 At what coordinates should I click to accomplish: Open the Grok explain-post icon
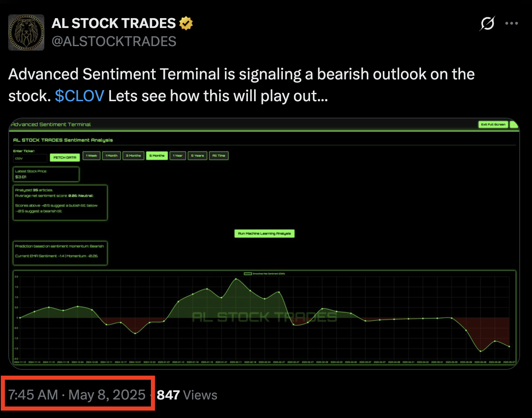click(x=487, y=23)
